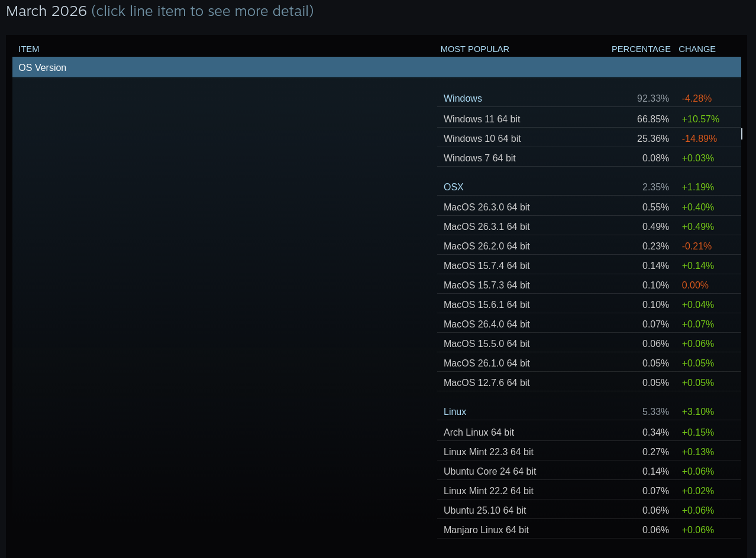Click Manjaro Linux 64 bit entry
The height and width of the screenshot is (558, 756).
click(589, 530)
